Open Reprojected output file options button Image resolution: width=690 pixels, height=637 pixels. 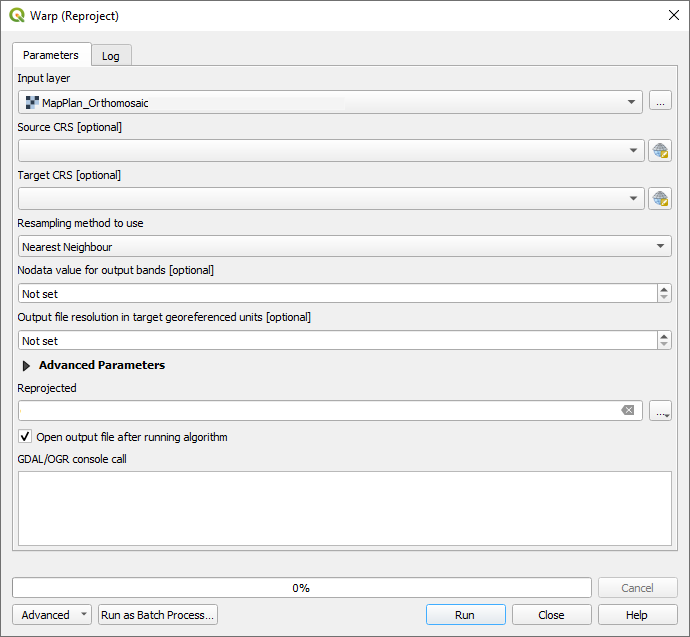click(660, 411)
